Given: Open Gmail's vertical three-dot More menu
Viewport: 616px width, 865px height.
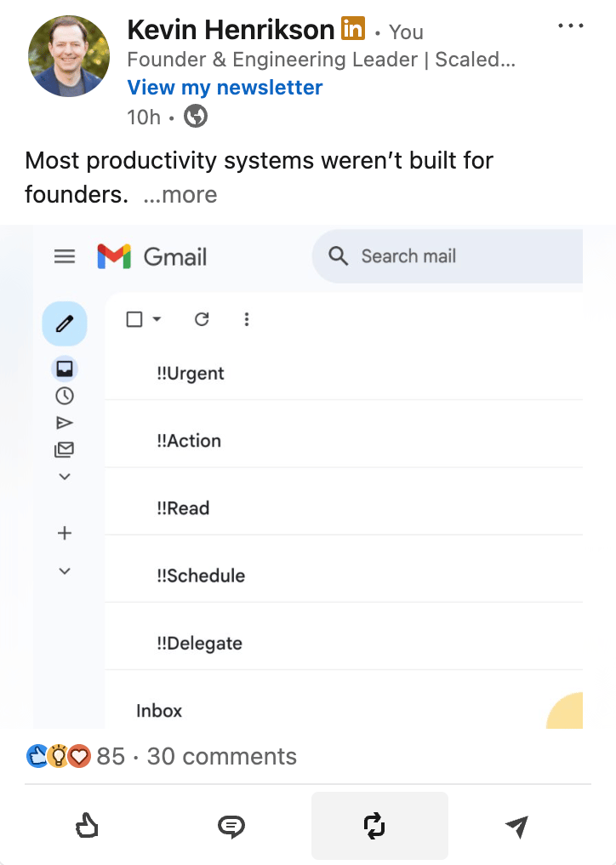Looking at the screenshot, I should (x=247, y=319).
